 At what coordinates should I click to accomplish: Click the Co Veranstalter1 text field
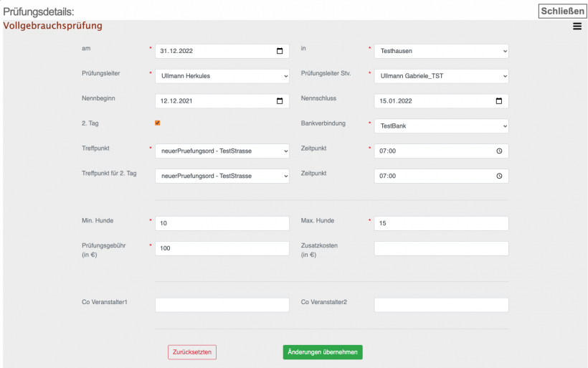222,305
